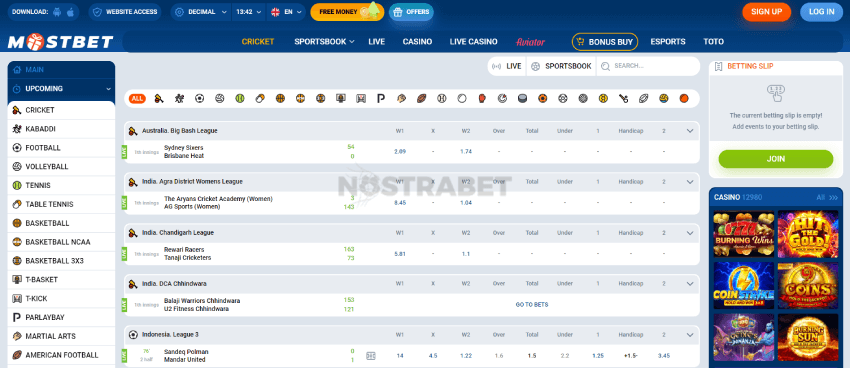The image size is (850, 368).
Task: Open Website Access in the top bar
Action: (x=125, y=11)
